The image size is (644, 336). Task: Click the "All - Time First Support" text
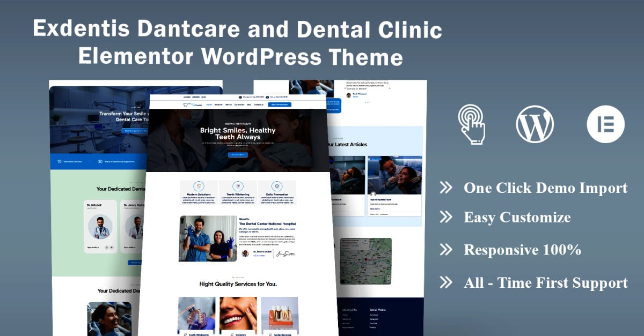point(546,282)
